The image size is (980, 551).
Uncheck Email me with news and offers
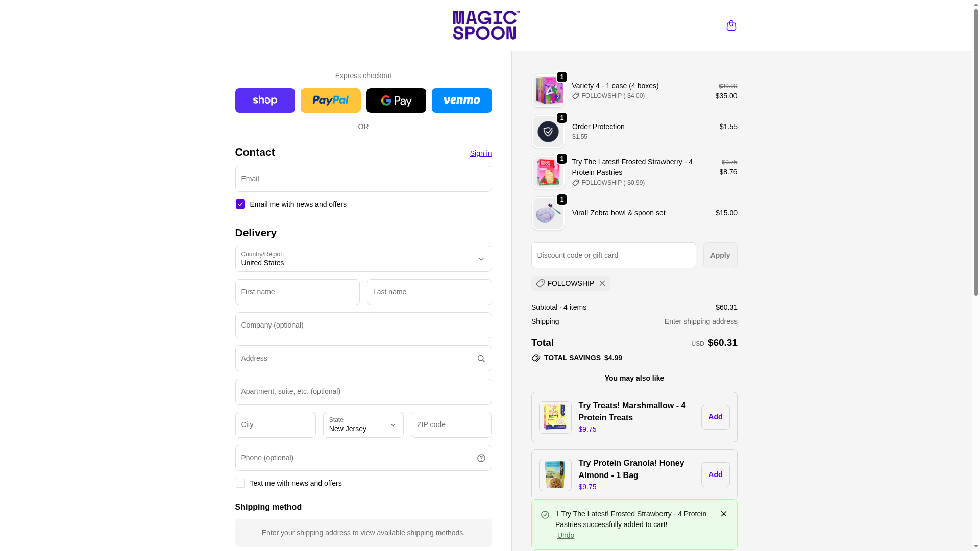(x=240, y=204)
